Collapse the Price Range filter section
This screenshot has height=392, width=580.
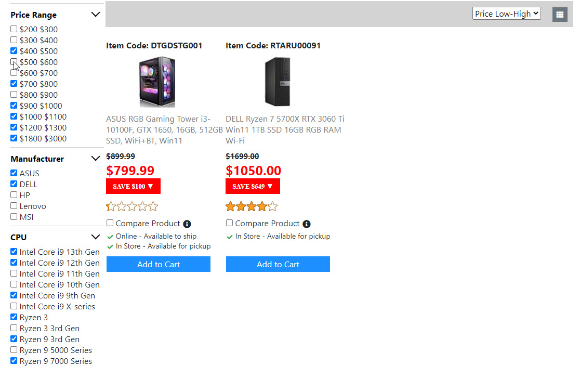(x=95, y=15)
